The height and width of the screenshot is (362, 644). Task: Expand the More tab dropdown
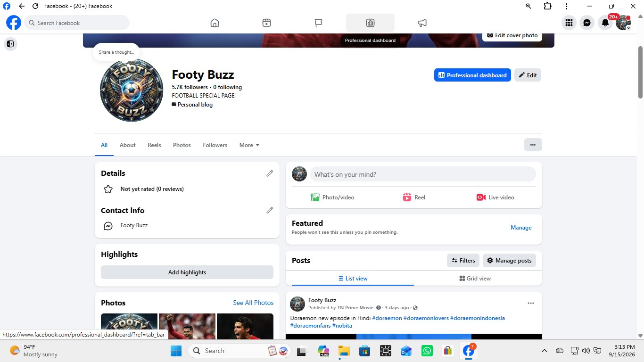click(249, 145)
